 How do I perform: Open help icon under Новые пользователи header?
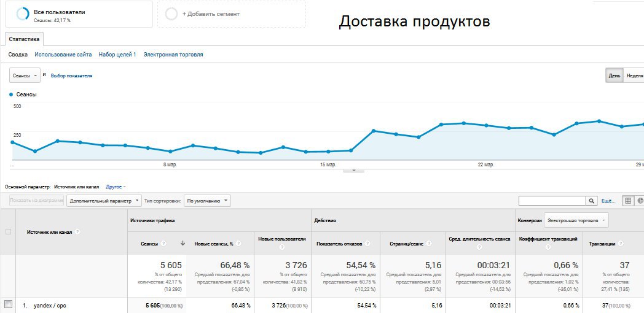281,247
